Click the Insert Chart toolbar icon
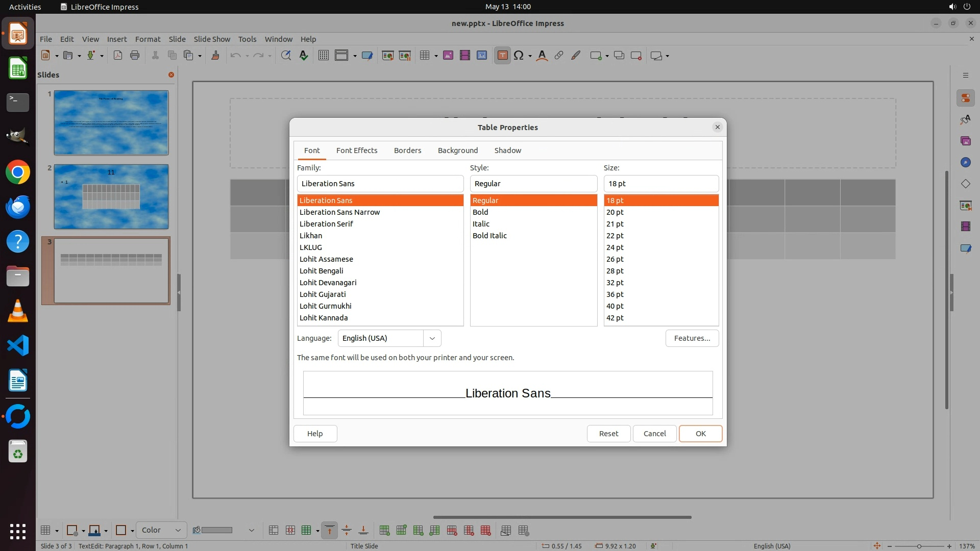Image resolution: width=980 pixels, height=551 pixels. (x=482, y=56)
